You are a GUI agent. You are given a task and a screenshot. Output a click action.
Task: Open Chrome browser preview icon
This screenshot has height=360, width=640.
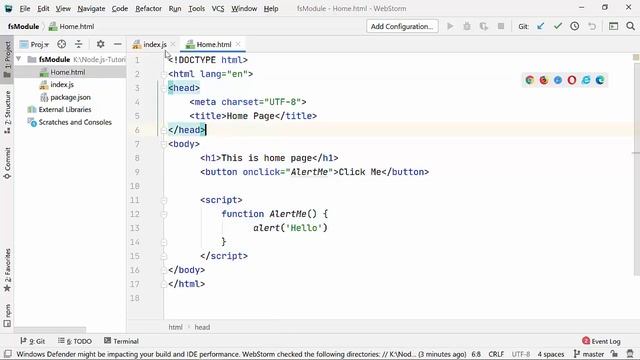tap(530, 80)
